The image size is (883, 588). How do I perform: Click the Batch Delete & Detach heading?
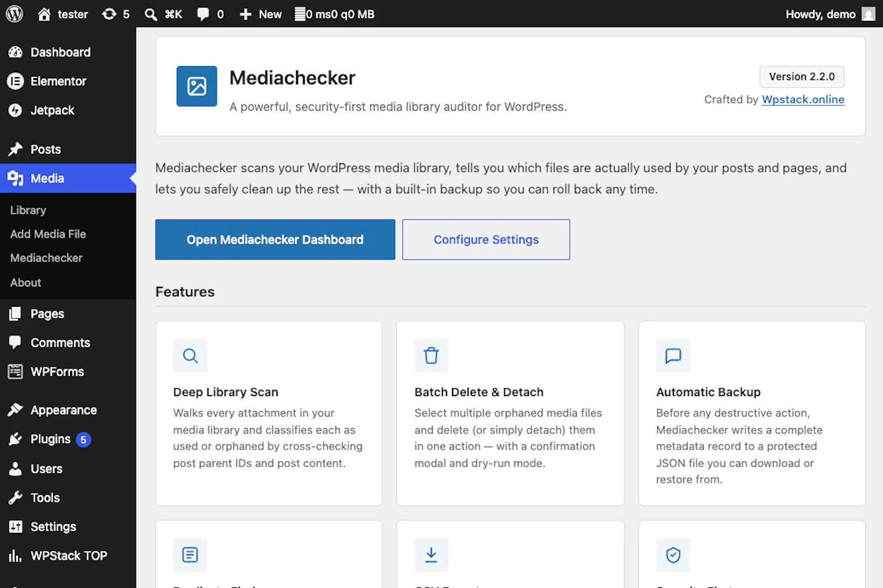point(479,392)
